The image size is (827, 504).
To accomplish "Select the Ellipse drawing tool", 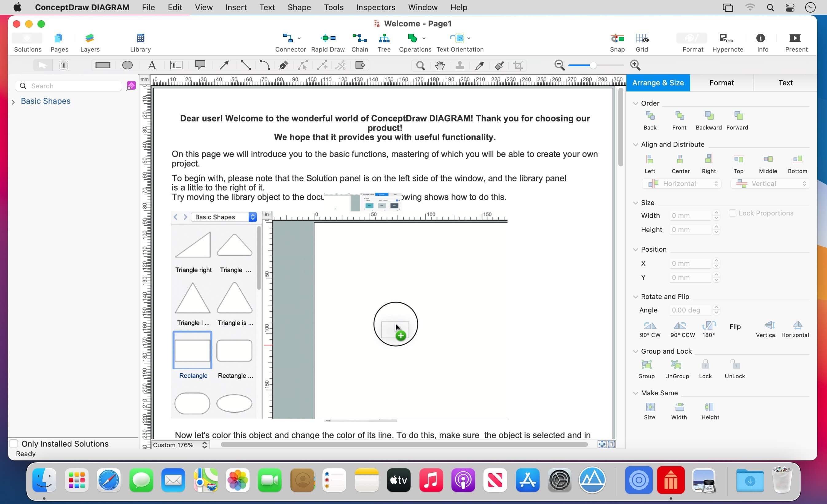I will tap(127, 65).
